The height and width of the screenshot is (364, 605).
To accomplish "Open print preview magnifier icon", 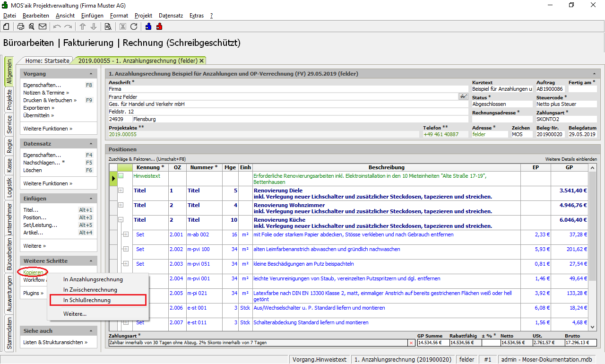I will pos(32,26).
